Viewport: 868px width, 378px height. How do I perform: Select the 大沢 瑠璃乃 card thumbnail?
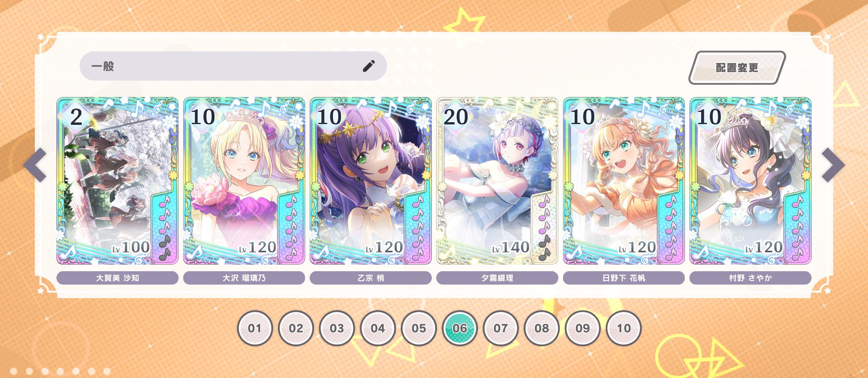click(x=244, y=181)
